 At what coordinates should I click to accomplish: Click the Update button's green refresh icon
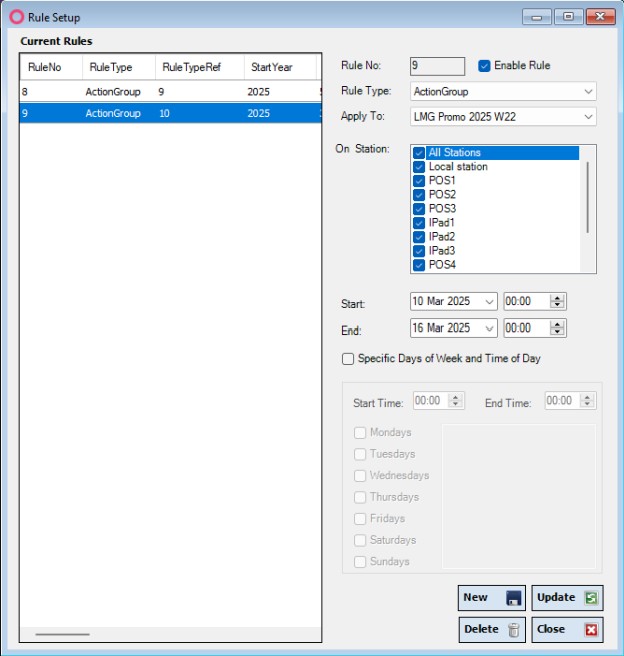tap(591, 598)
